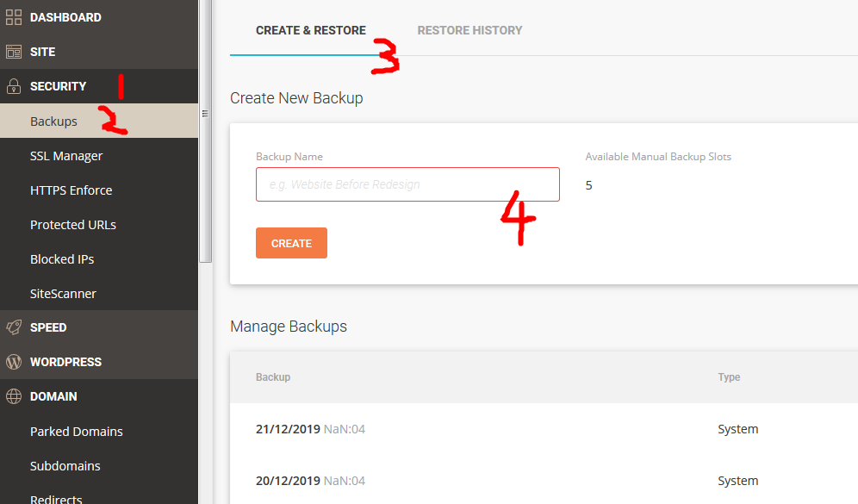Screen dimensions: 858x504
Task: Collapse the Security menu section
Action: 58,86
